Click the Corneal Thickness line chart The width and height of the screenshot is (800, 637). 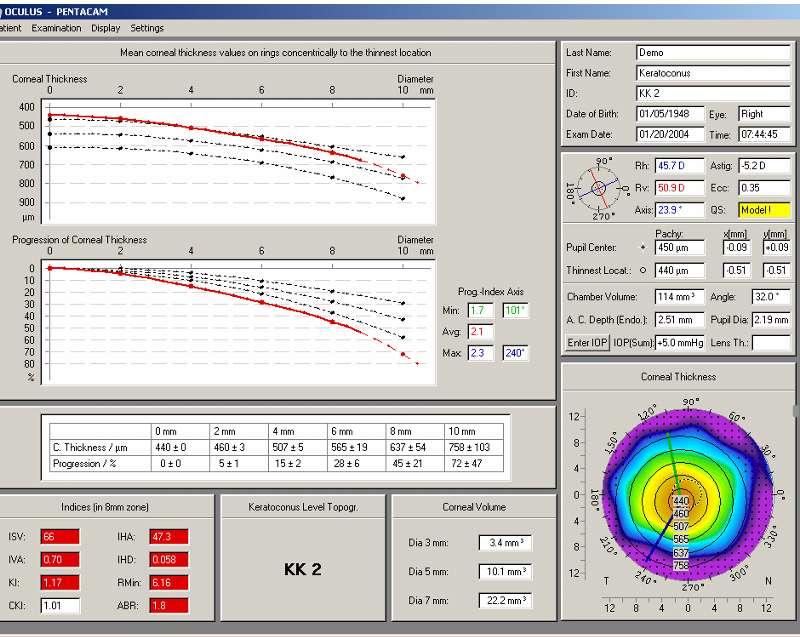point(238,162)
